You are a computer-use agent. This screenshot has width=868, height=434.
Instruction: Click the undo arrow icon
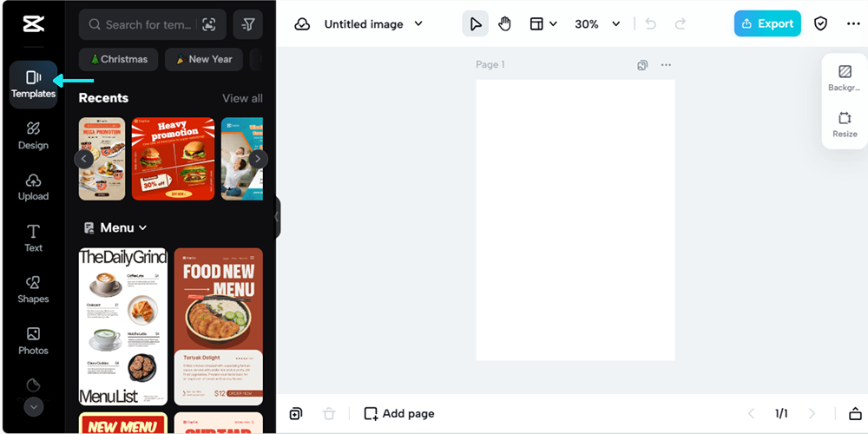(x=651, y=23)
